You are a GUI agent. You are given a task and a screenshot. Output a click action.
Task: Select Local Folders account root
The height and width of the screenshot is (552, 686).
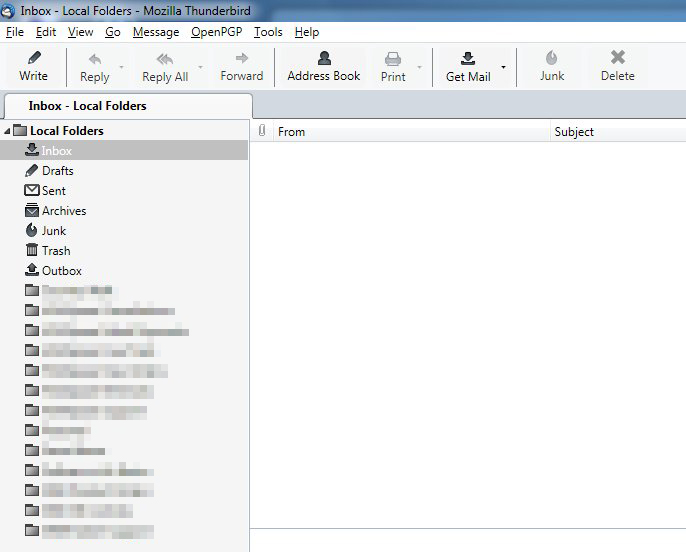(x=67, y=131)
